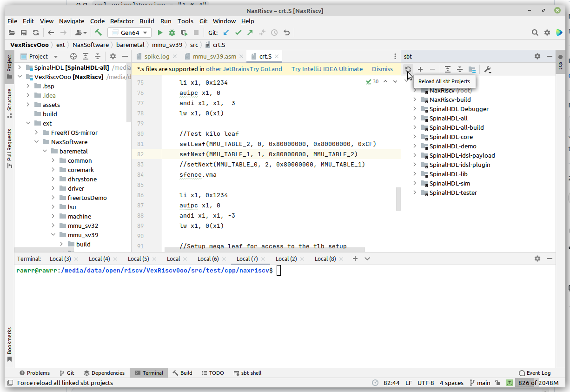This screenshot has height=392, width=570.
Task: Click the plus icon in sbt panel
Action: (x=420, y=69)
